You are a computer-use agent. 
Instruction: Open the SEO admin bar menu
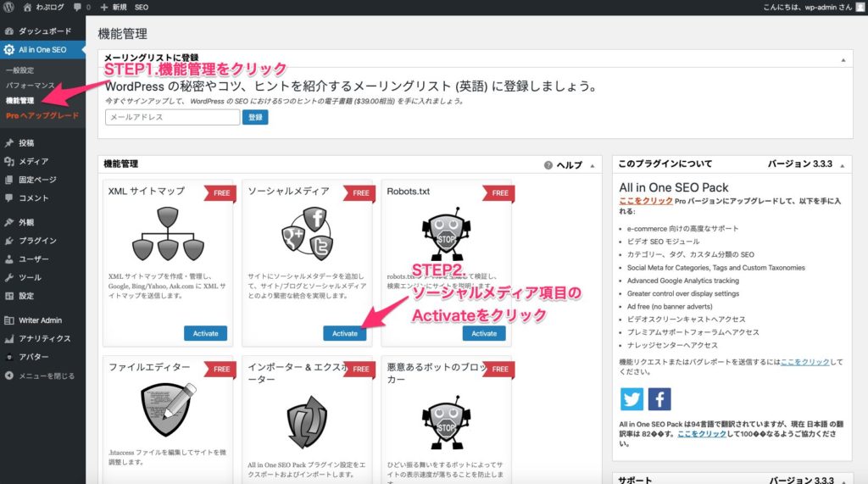pos(142,7)
